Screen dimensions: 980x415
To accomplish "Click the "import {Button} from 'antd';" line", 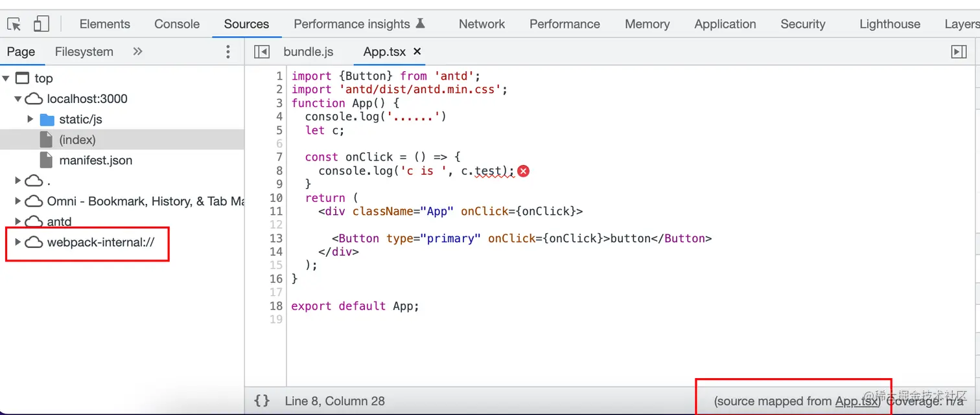I will (x=386, y=76).
